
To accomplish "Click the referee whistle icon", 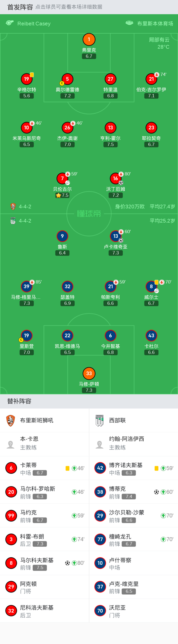I will pos(9,23).
